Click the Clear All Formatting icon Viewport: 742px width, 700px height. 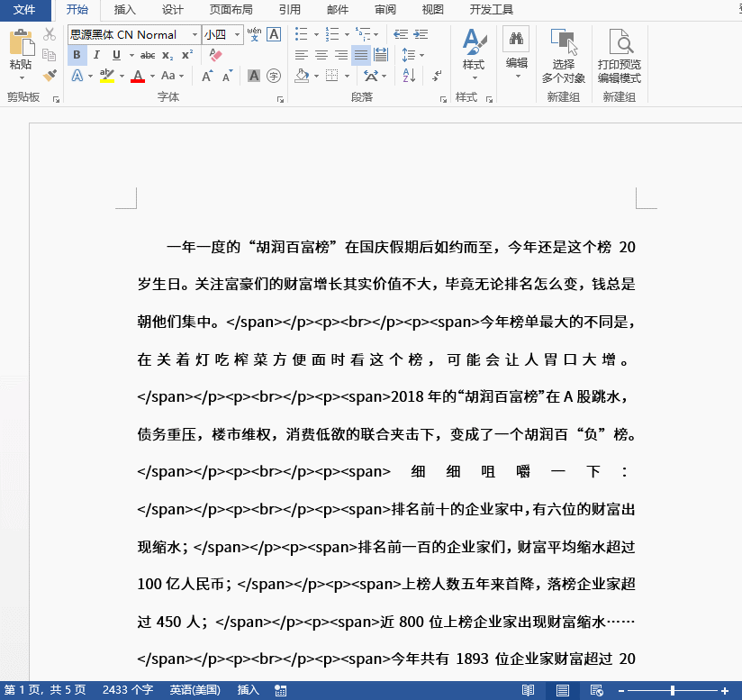(x=214, y=56)
